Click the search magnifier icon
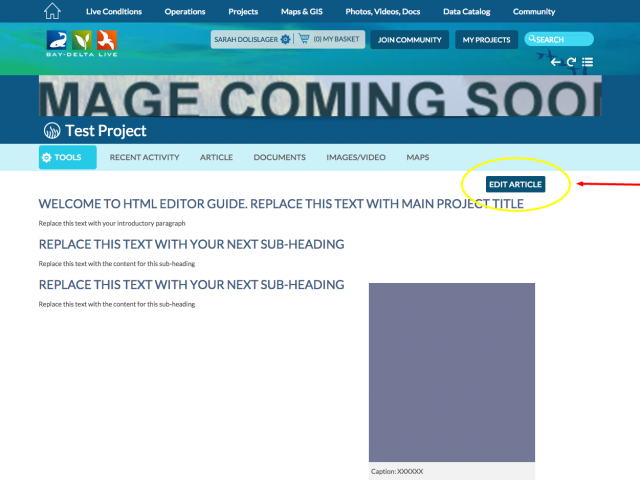 [x=531, y=39]
